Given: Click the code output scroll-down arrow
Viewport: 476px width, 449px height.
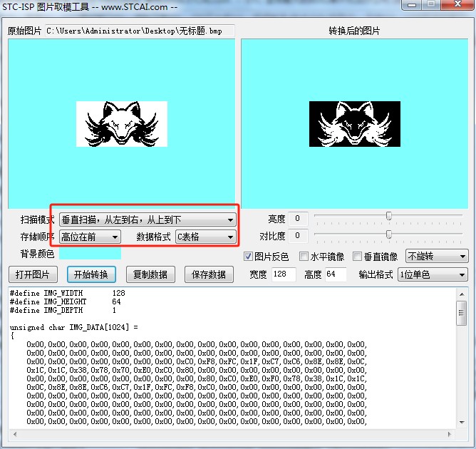Looking at the screenshot, I should (x=462, y=423).
